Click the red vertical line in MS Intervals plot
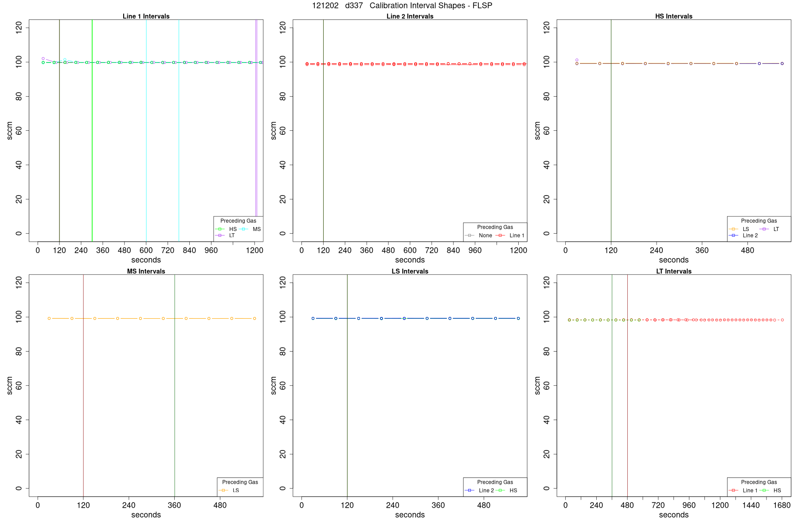This screenshot has height=532, width=798. (83, 385)
